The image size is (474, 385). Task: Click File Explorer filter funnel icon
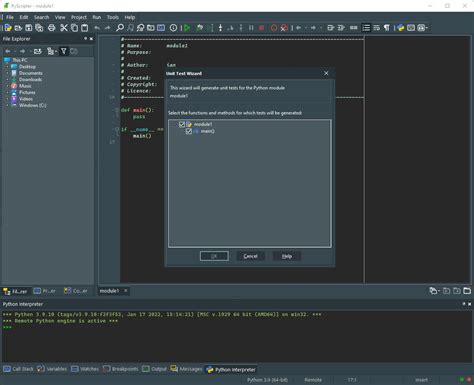point(63,51)
